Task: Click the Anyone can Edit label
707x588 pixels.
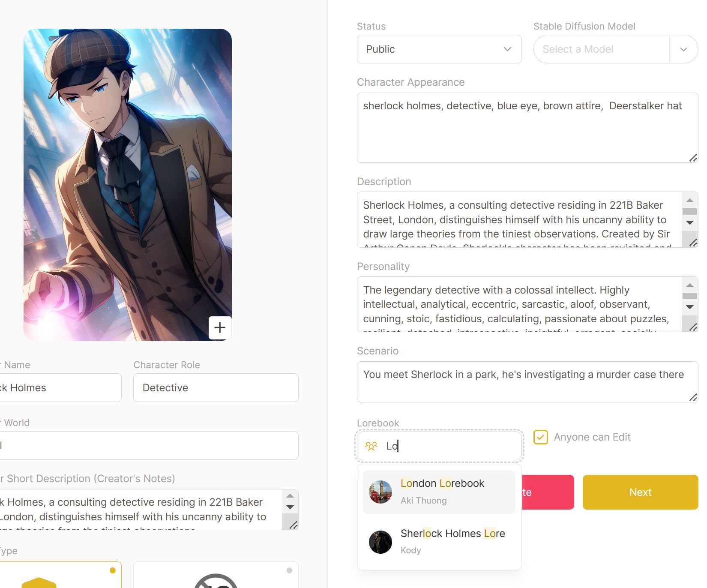Action: click(592, 437)
